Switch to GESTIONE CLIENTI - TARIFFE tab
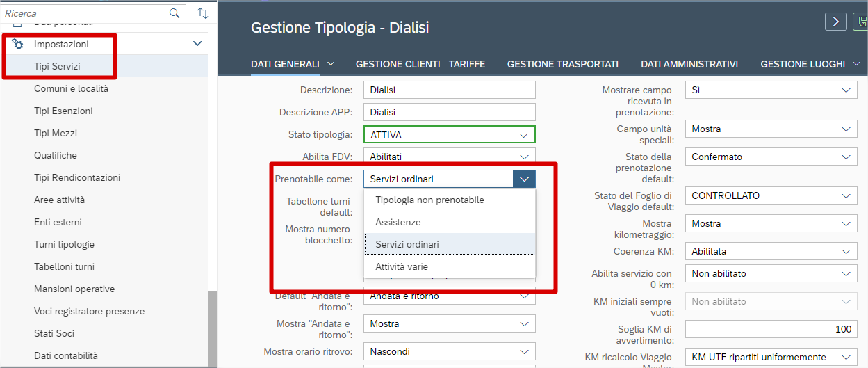The height and width of the screenshot is (368, 868). click(x=420, y=64)
